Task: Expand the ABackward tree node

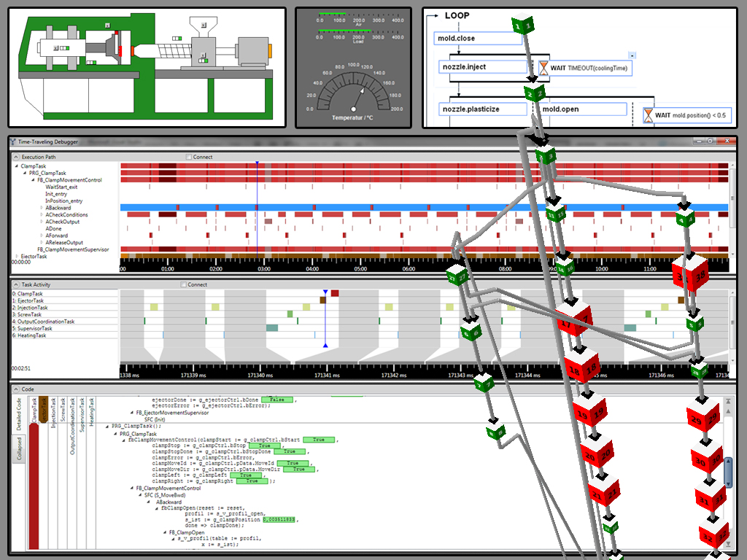Action: coord(42,208)
